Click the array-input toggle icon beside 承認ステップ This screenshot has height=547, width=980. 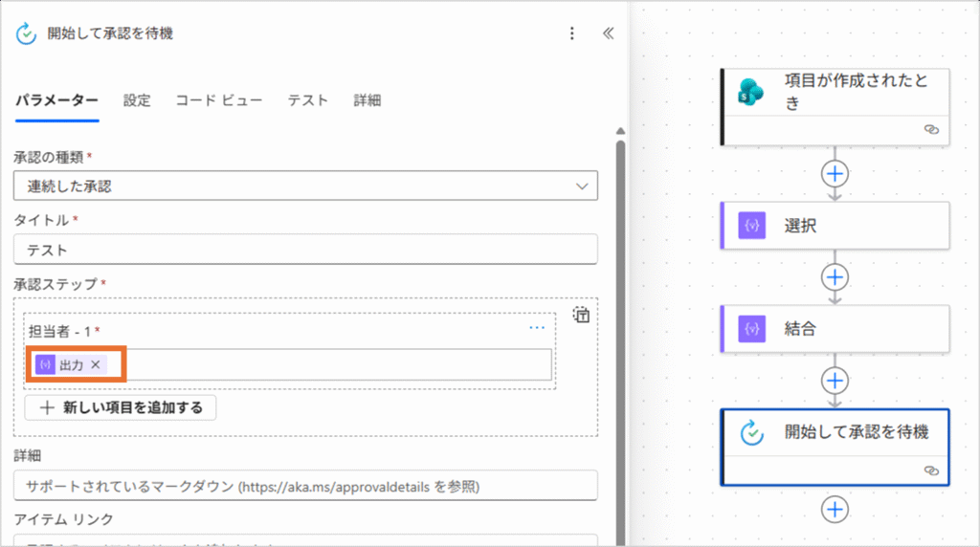click(581, 315)
